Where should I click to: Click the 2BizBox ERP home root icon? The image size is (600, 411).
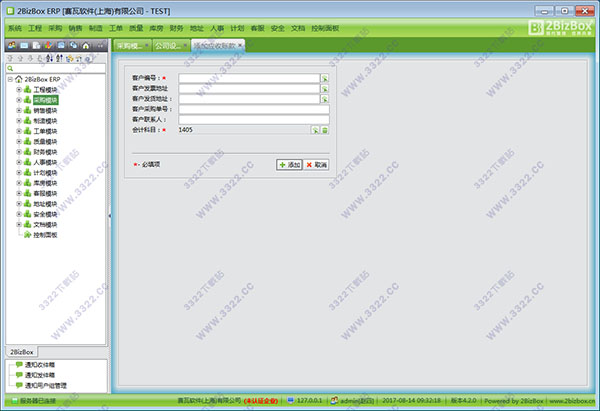click(19, 79)
